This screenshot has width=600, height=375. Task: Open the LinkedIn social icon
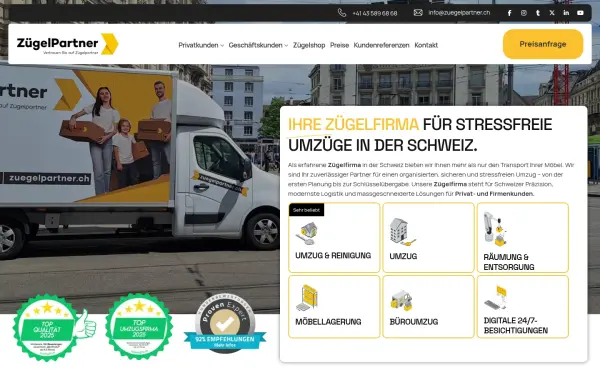(x=566, y=13)
